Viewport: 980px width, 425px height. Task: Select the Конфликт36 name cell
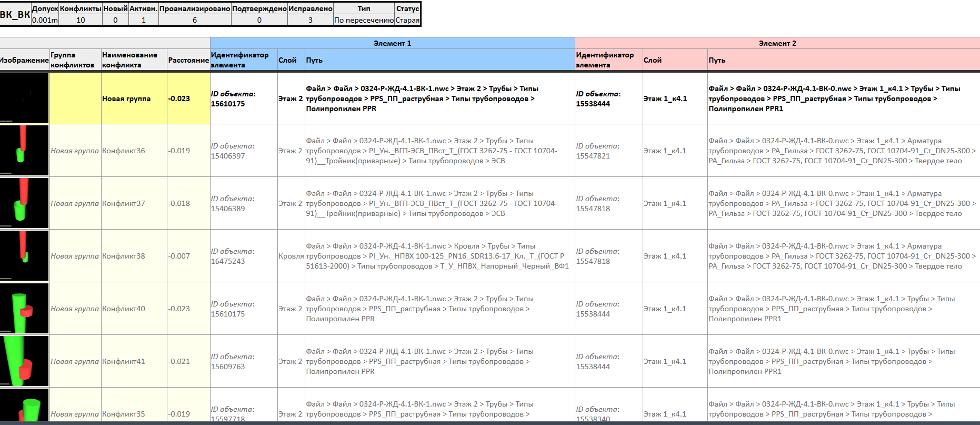(x=134, y=151)
